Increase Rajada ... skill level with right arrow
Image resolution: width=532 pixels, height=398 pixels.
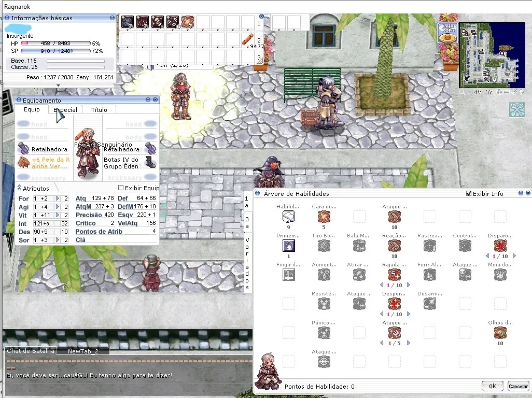point(408,285)
